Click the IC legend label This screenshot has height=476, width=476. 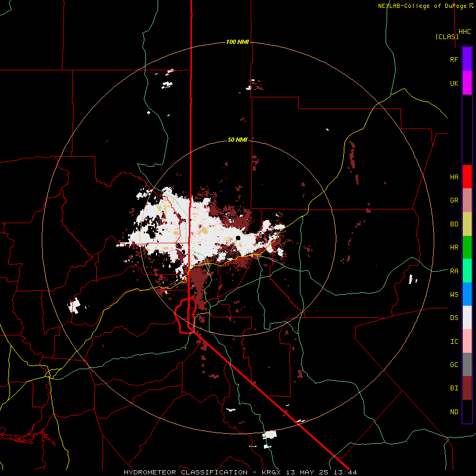coord(454,341)
